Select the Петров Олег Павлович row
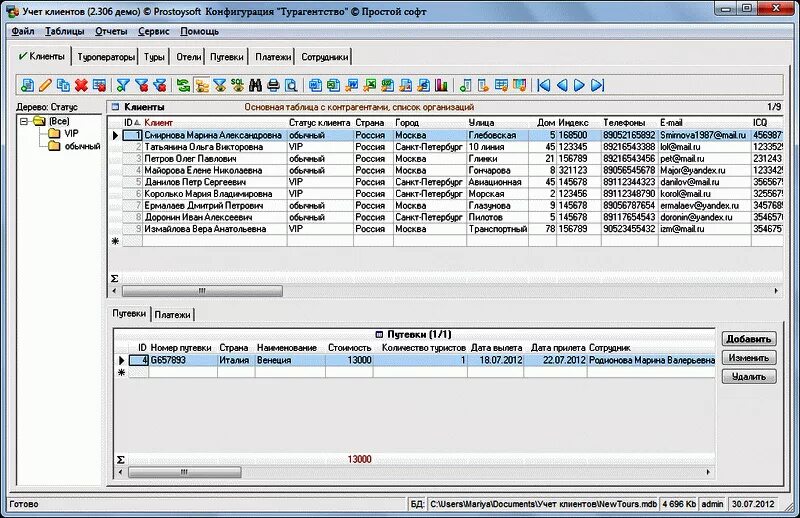The image size is (800, 518). (x=445, y=159)
